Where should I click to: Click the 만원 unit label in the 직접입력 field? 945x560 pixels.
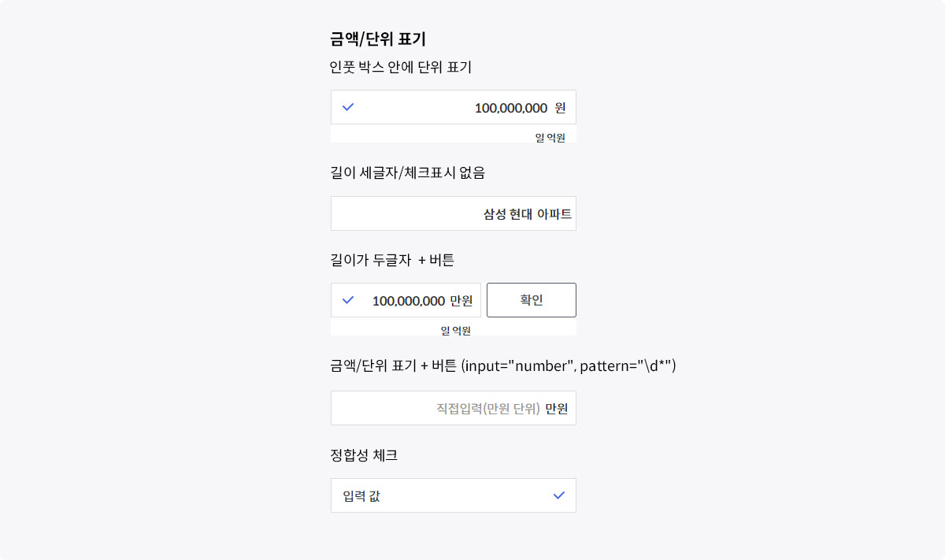(x=557, y=409)
